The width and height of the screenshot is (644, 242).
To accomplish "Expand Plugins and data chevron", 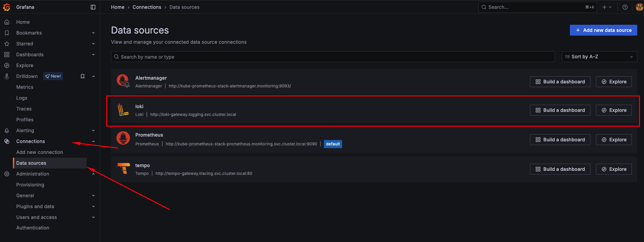I will click(x=93, y=206).
